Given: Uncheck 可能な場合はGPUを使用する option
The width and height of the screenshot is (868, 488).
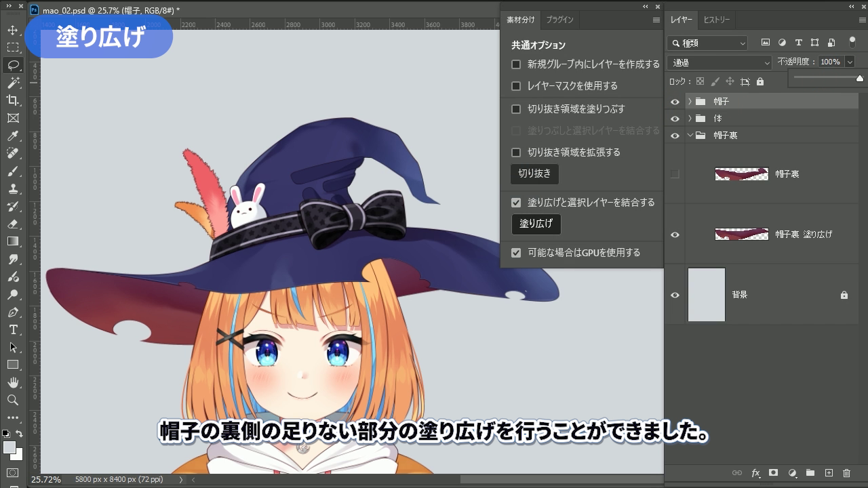Looking at the screenshot, I should point(516,253).
